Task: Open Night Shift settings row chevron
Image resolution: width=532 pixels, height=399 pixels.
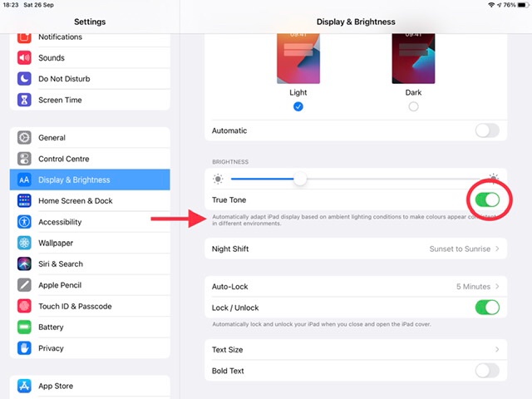Action: 497,249
